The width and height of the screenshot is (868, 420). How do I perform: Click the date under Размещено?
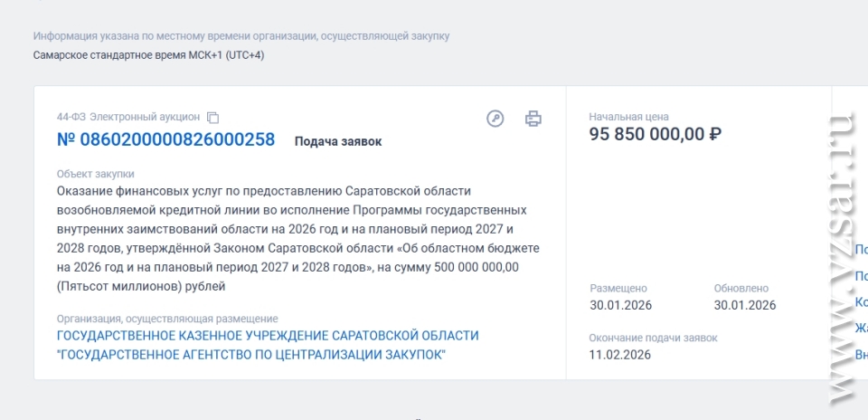coord(620,305)
